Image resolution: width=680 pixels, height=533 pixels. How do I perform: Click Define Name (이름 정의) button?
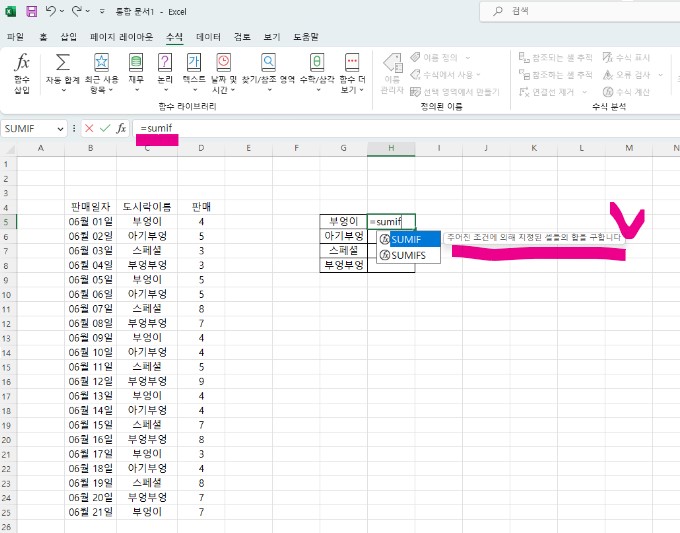click(x=435, y=57)
